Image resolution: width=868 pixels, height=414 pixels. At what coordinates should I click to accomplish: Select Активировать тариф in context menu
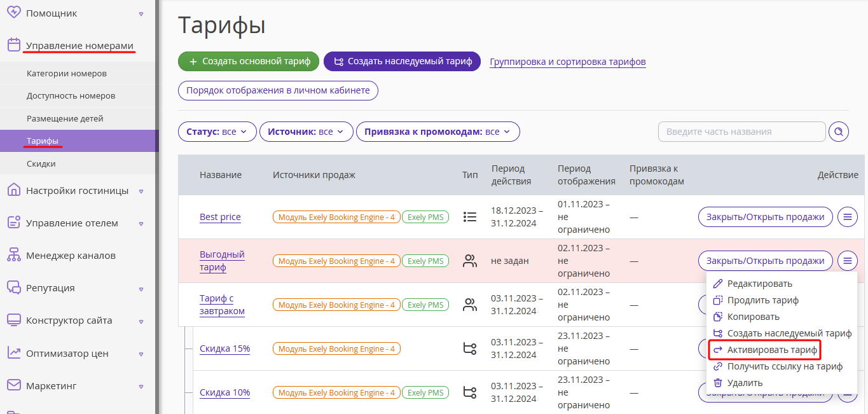point(764,350)
